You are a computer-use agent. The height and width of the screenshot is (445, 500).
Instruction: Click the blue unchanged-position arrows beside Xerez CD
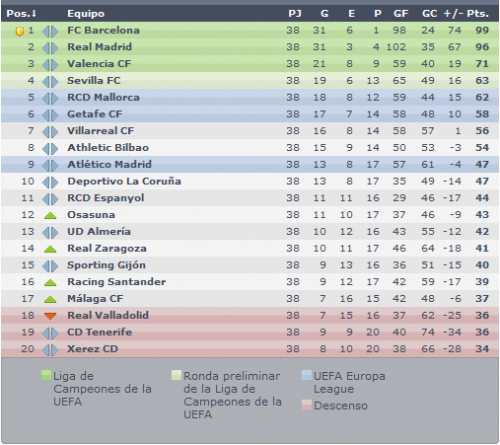point(50,350)
